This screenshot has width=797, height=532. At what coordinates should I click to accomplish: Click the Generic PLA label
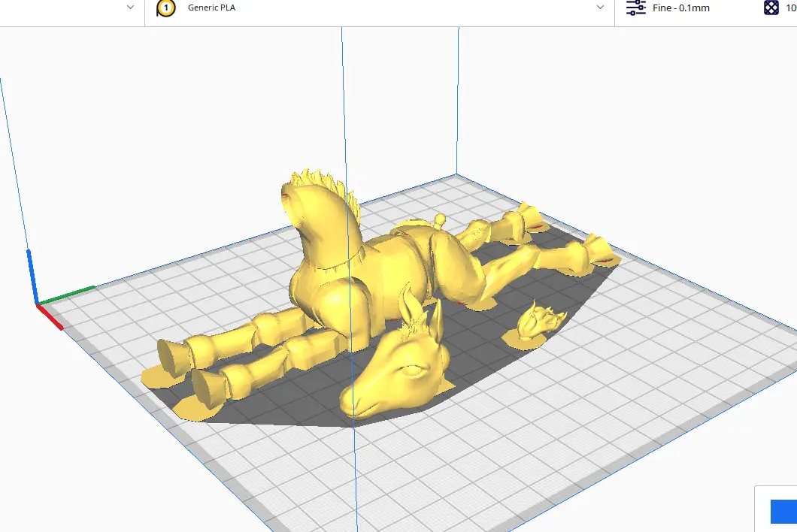pos(211,8)
